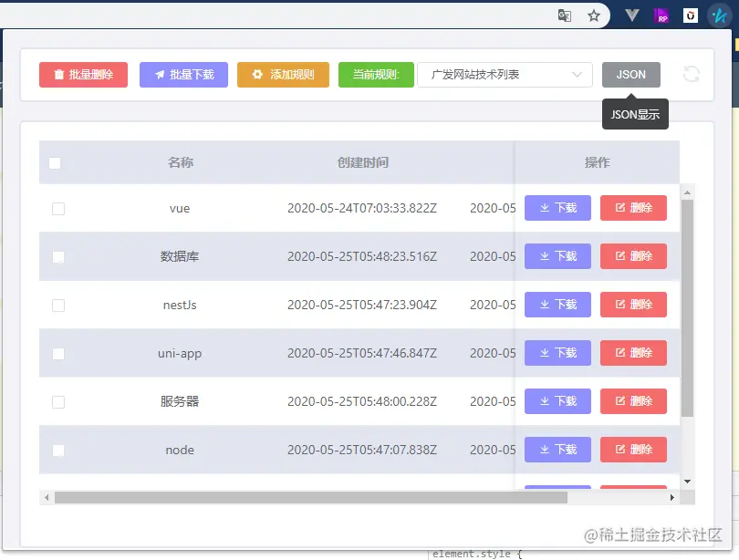Click the name cell 'node'
739x560 pixels.
coord(180,451)
